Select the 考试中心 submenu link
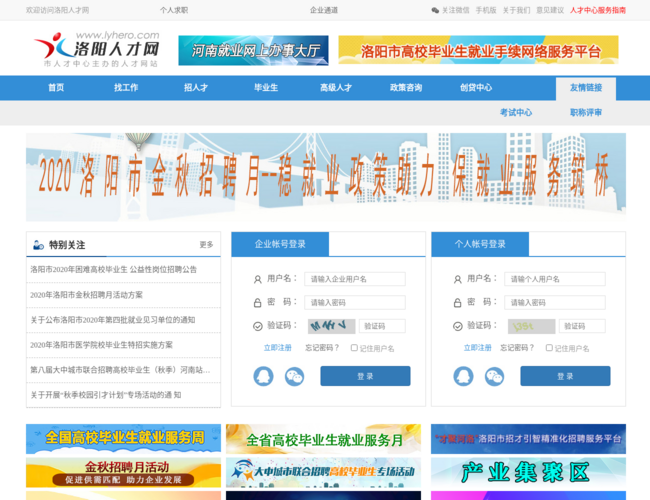The image size is (650, 500). point(516,112)
